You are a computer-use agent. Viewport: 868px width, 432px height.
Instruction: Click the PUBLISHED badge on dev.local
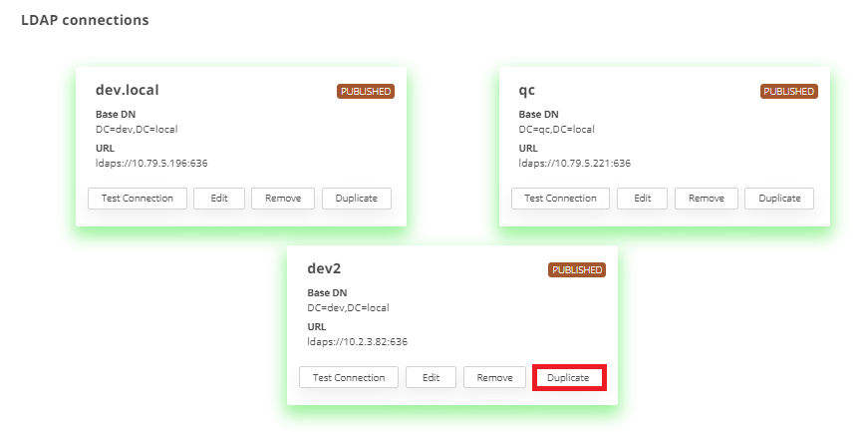366,91
